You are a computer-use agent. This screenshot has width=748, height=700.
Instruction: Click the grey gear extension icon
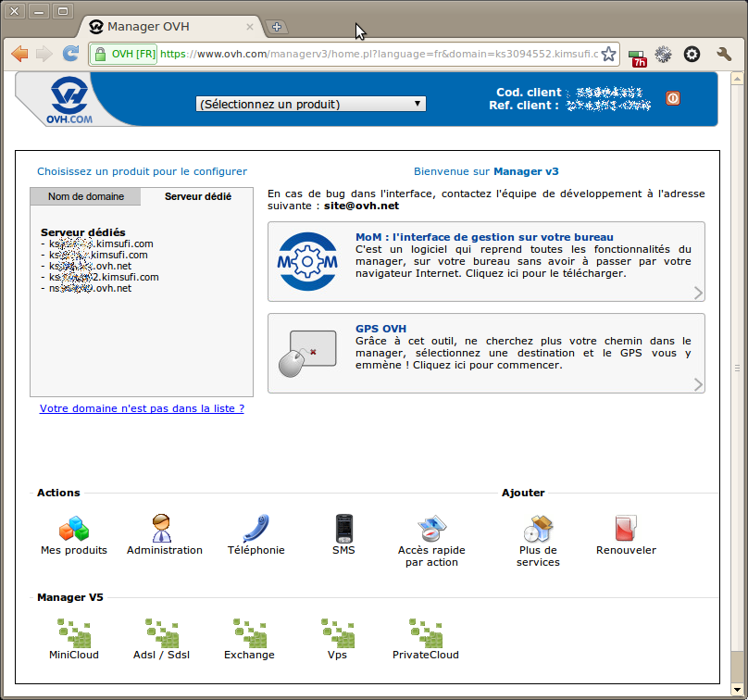(663, 55)
